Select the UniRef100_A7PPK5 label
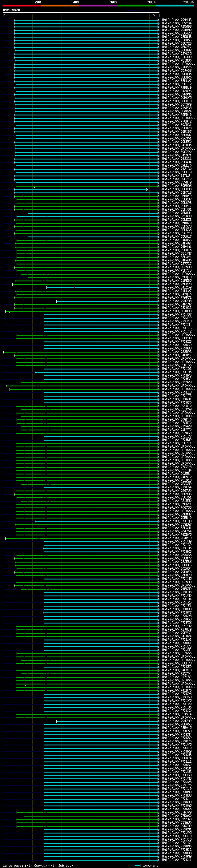The width and height of the screenshot is (197, 868). tap(177, 67)
